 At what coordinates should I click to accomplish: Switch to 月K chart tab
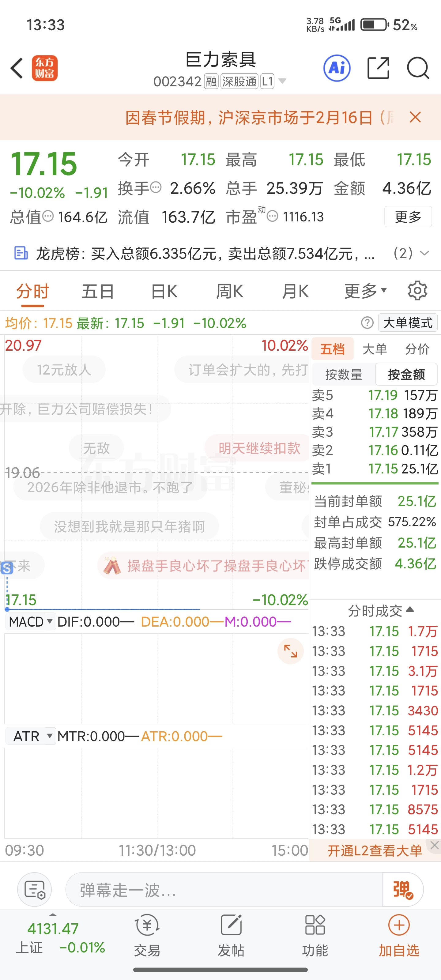click(295, 291)
